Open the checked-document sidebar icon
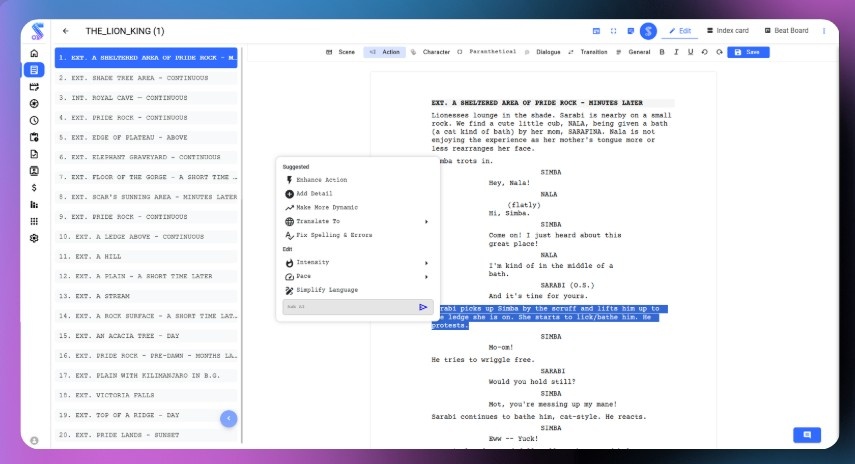Viewport: 855px width, 464px height. click(34, 154)
